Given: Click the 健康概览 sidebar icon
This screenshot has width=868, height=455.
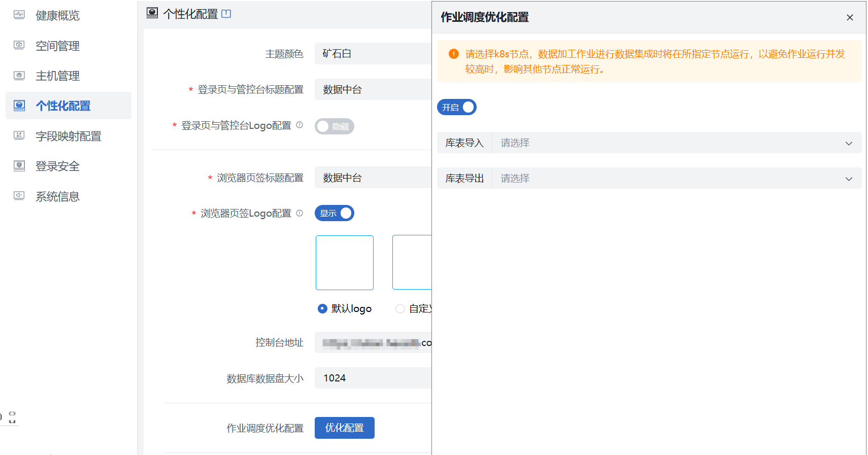Looking at the screenshot, I should pos(19,15).
